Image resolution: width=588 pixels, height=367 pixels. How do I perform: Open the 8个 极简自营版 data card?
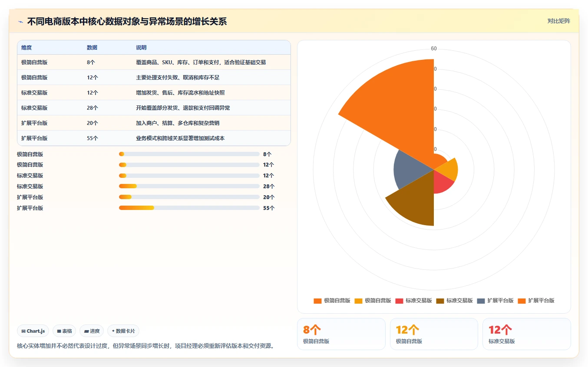click(x=341, y=334)
